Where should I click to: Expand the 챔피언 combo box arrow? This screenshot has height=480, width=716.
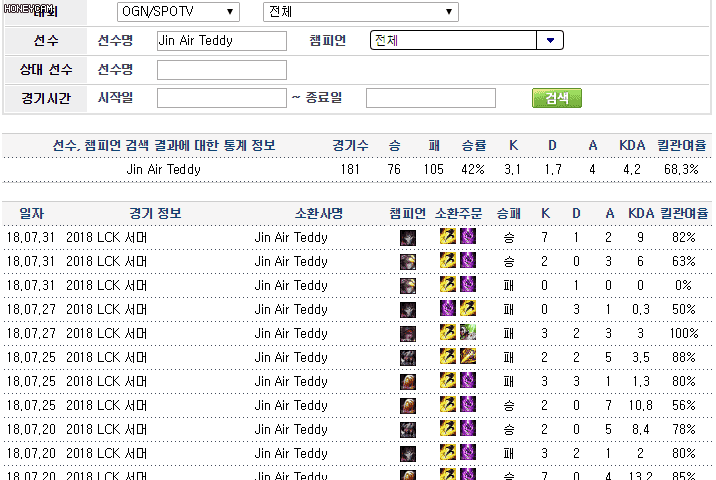(550, 40)
